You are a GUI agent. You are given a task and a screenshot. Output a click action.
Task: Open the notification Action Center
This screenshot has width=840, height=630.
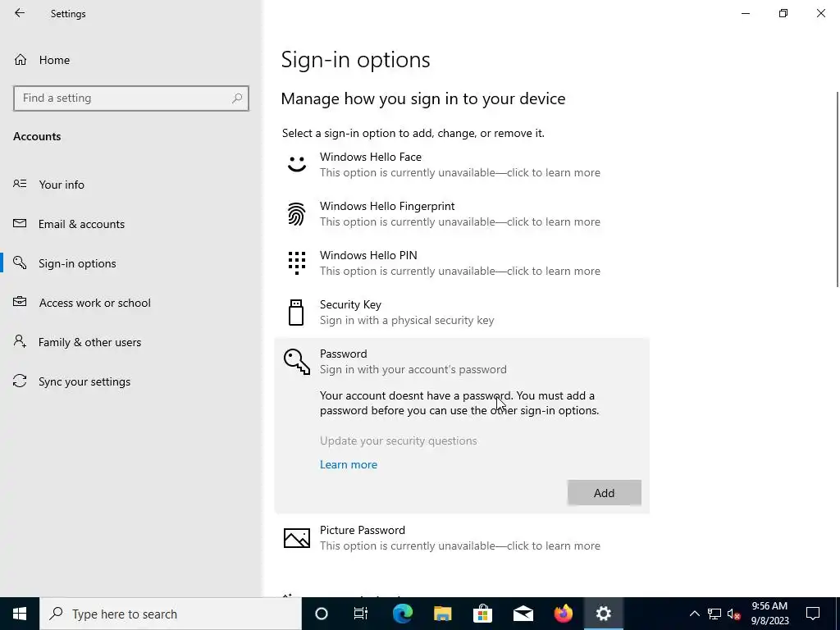pos(813,614)
